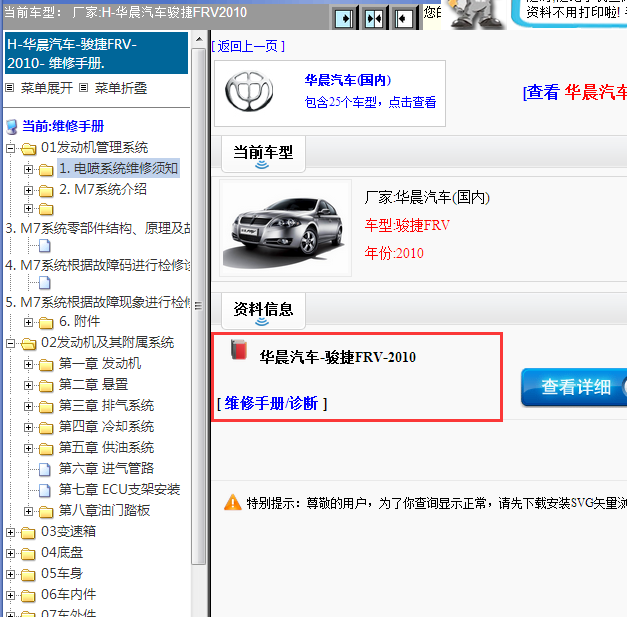The height and width of the screenshot is (617, 627).
Task: Click folder icon of 01发动机管理系统
Action: coord(28,149)
